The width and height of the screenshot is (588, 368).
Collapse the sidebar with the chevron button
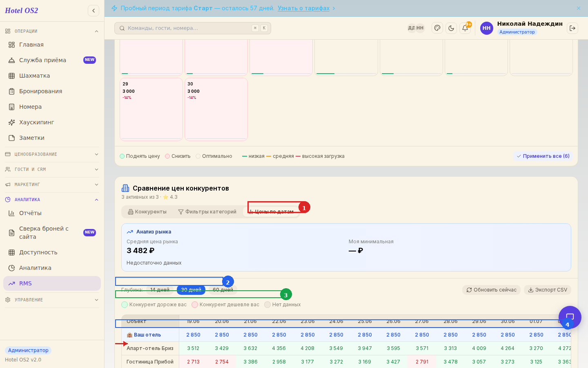click(x=94, y=11)
